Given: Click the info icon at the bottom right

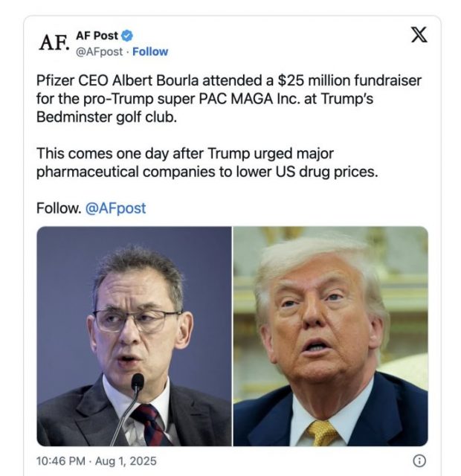Looking at the screenshot, I should coord(419,460).
